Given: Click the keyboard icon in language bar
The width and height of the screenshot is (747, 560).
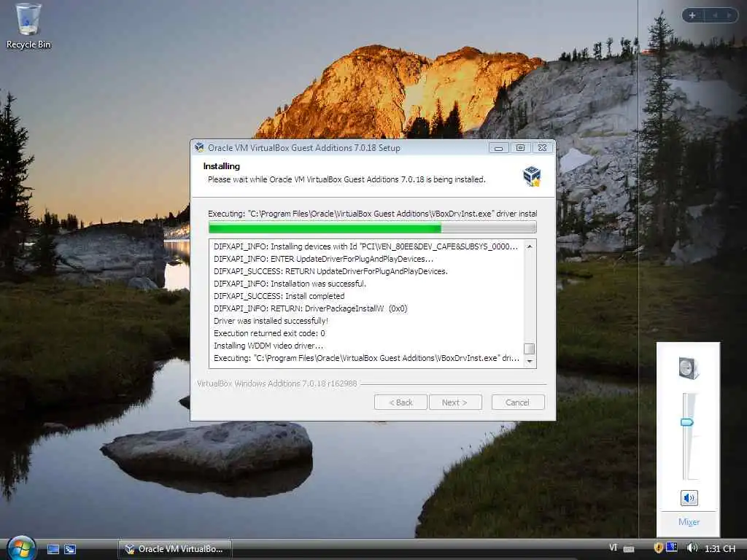Looking at the screenshot, I should (x=629, y=549).
